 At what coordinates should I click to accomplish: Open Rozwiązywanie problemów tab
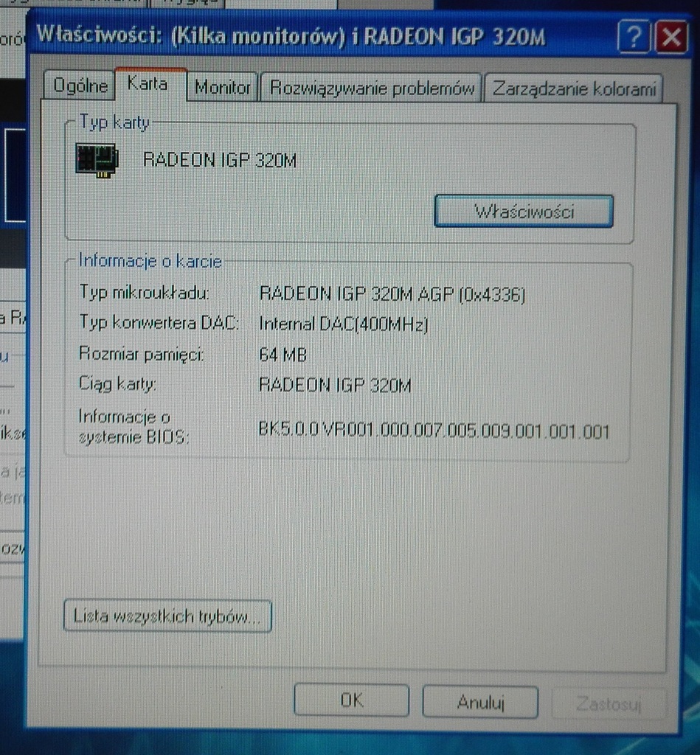point(372,88)
